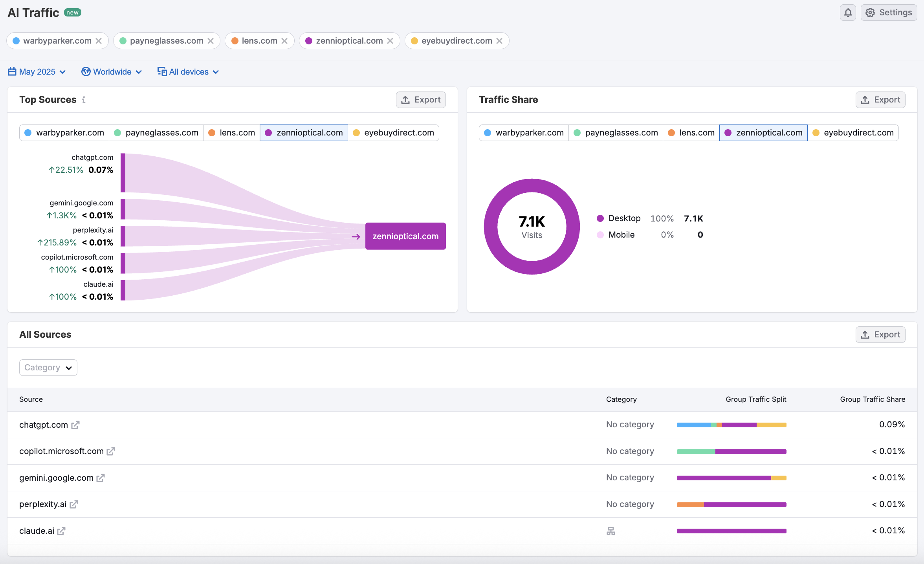Screen dimensions: 924x564
Task: Switch Traffic Share to the eyebuydirect.com tab
Action: click(853, 133)
